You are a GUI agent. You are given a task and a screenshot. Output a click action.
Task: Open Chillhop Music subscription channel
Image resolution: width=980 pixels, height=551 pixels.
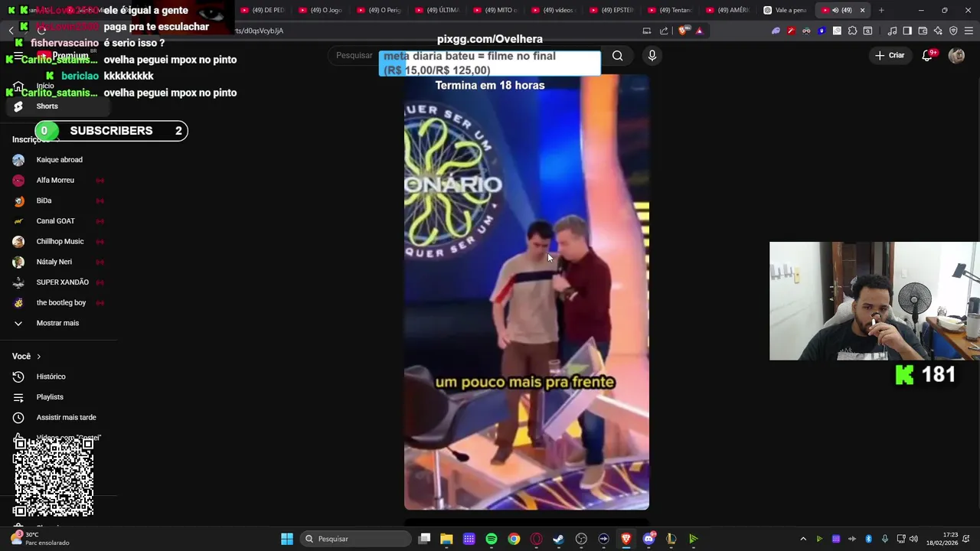pyautogui.click(x=58, y=242)
